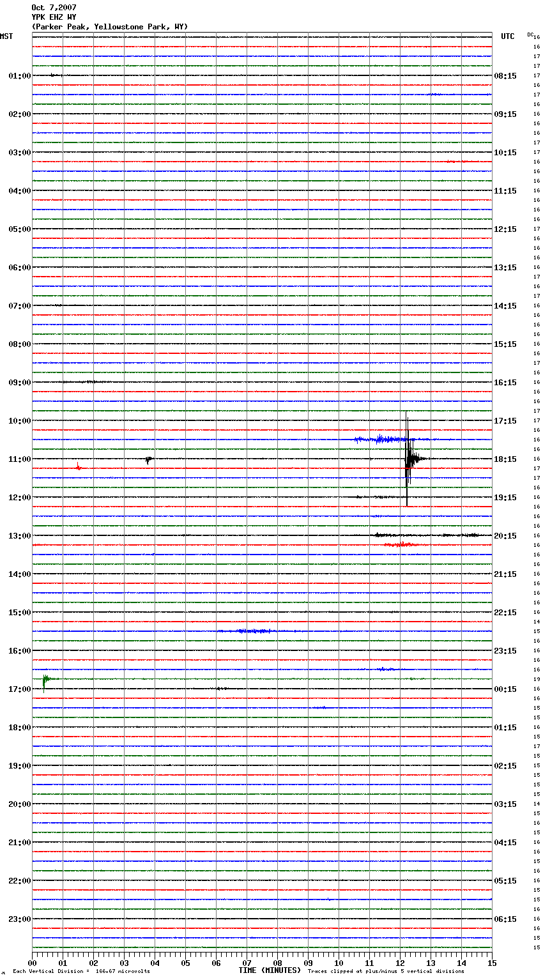Viewport: 543px width, 980px height.
Task: Select the 01:00 MST time label
Action: 20,76
